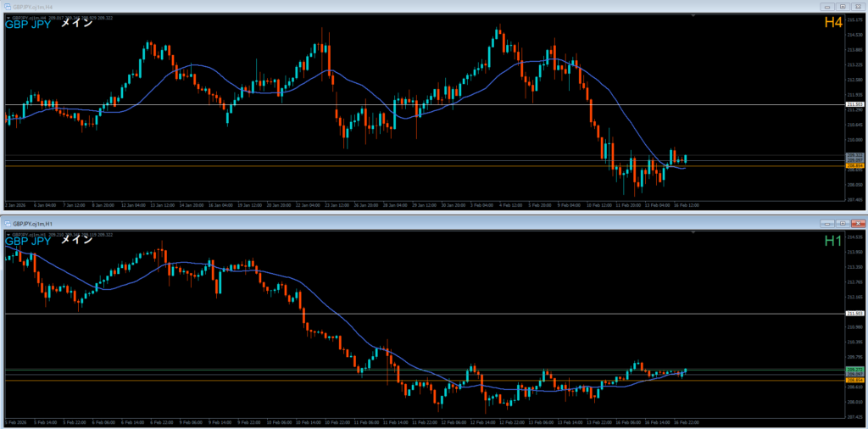Select the 211.503 price label on H4 axis
Screen dimensions: 868x429
pos(854,104)
